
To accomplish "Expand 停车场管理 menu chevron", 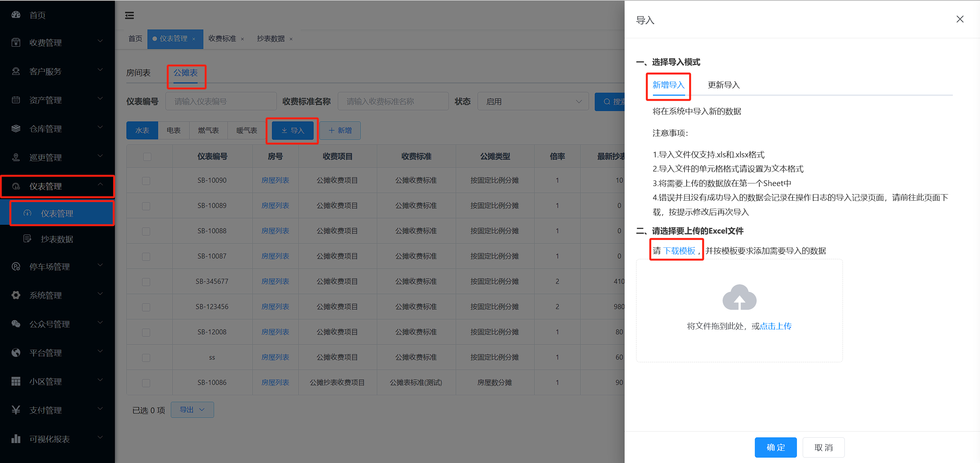I will (100, 265).
